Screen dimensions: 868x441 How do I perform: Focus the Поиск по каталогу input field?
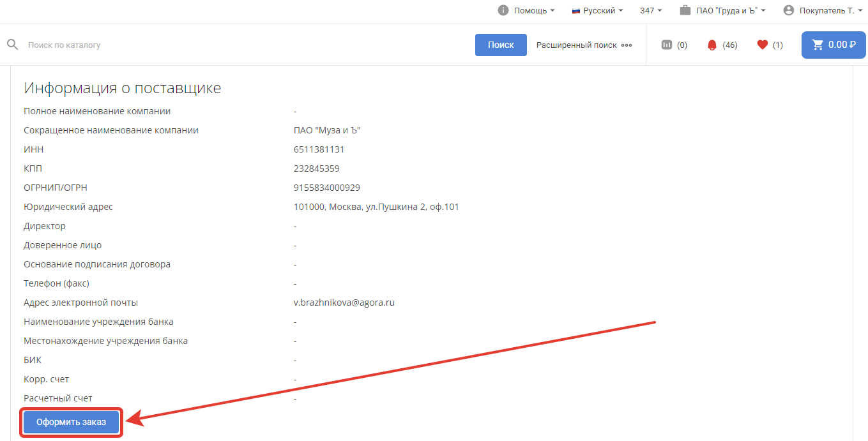[x=243, y=45]
